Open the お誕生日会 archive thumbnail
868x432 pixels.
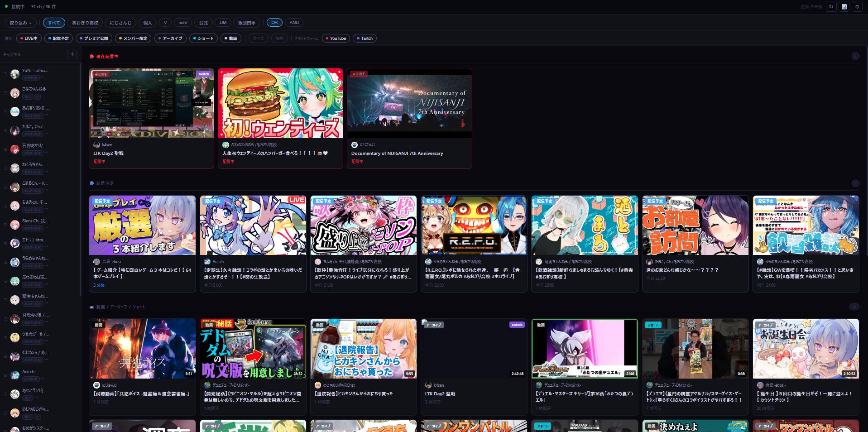point(806,349)
